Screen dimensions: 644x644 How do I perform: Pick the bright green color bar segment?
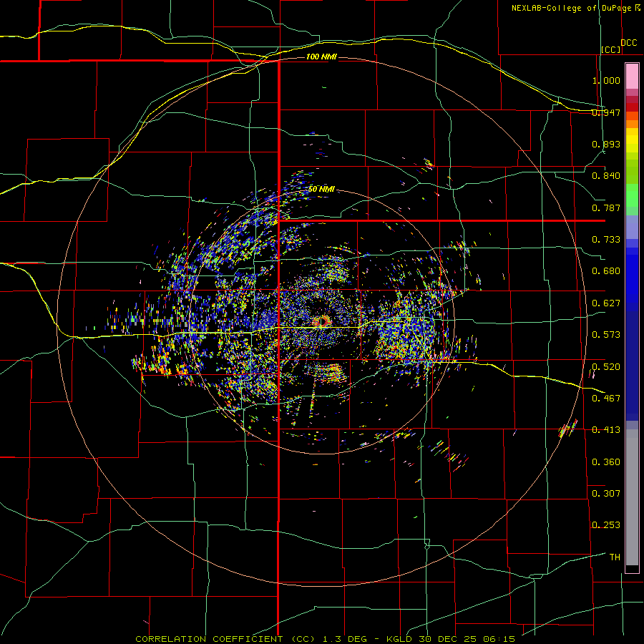click(632, 195)
